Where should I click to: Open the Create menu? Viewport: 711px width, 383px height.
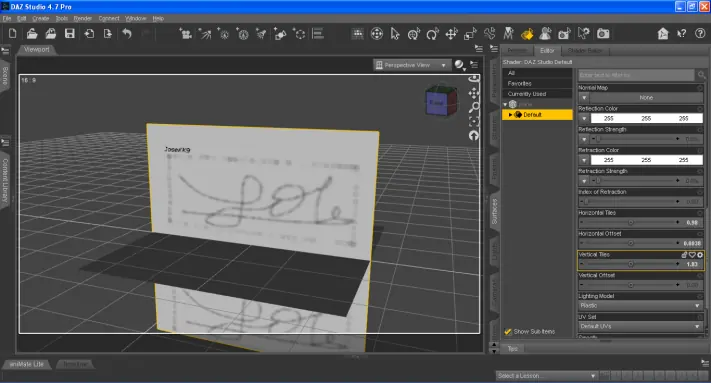(x=40, y=19)
